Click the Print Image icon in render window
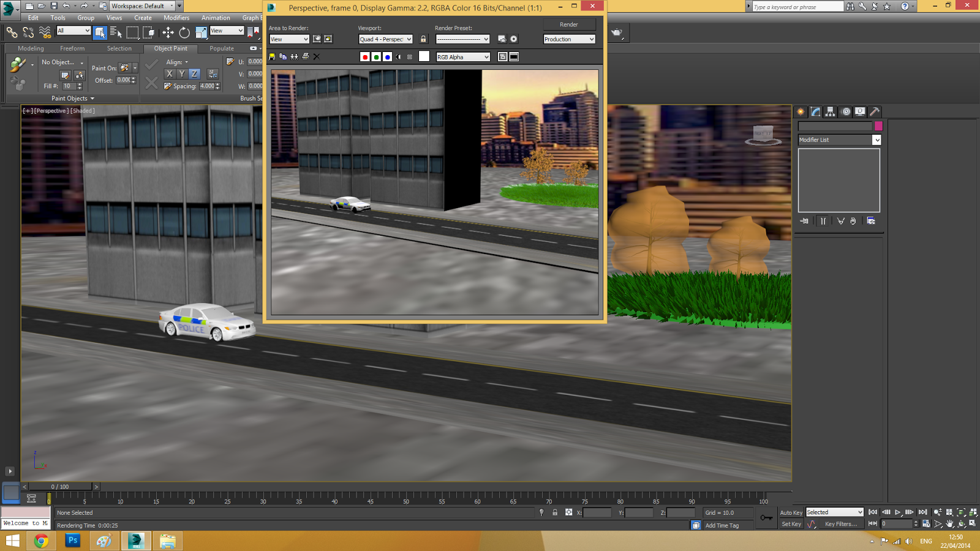Viewport: 980px width, 551px height. (305, 56)
